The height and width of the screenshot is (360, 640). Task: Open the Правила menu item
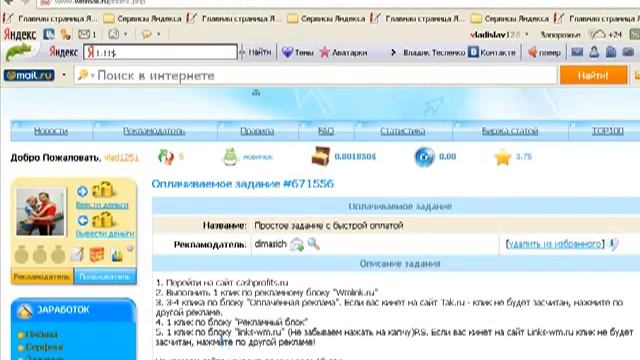[x=257, y=131]
